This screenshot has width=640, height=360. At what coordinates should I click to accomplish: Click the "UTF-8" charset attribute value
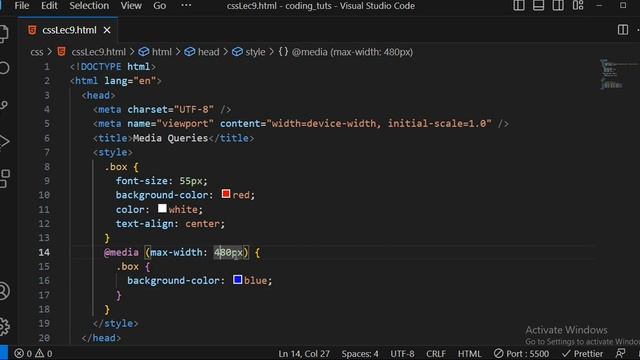[194, 109]
